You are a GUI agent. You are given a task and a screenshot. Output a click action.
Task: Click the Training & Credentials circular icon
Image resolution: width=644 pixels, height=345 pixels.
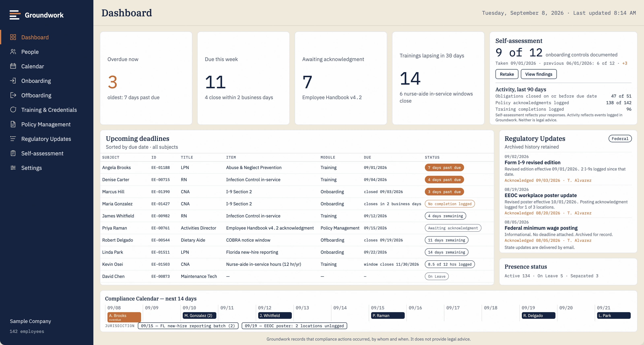point(13,110)
